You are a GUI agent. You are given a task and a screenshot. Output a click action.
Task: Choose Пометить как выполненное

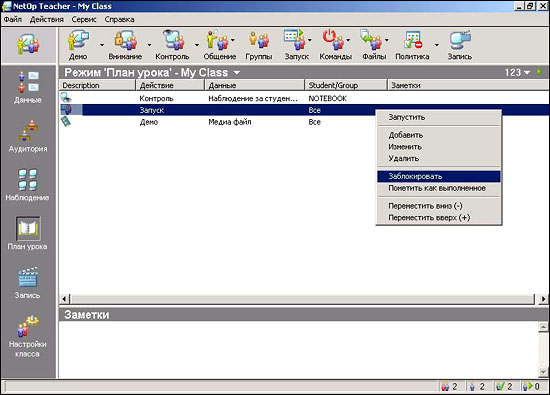(x=438, y=188)
